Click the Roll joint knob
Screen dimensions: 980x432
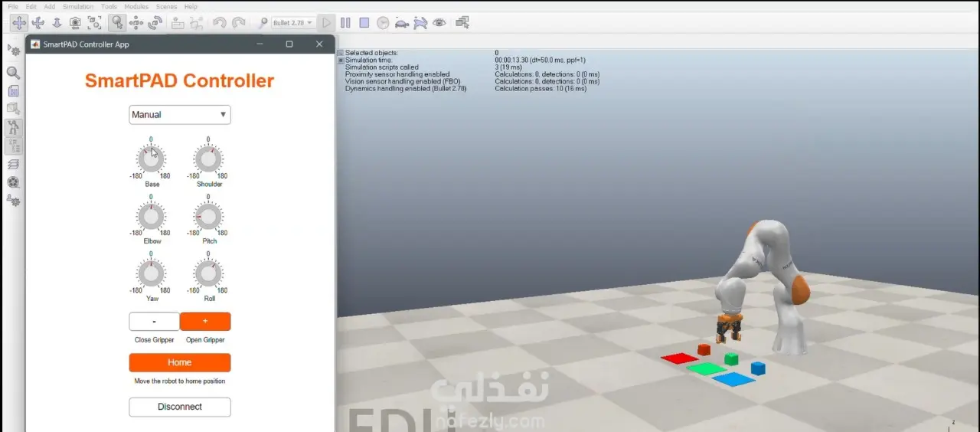tap(208, 273)
